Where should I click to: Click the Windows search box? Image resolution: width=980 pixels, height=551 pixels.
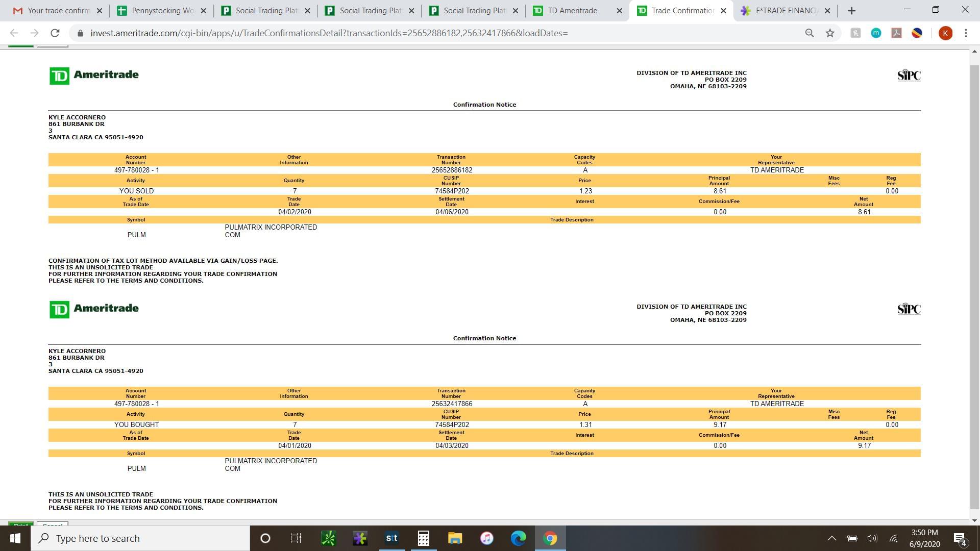pyautogui.click(x=140, y=538)
